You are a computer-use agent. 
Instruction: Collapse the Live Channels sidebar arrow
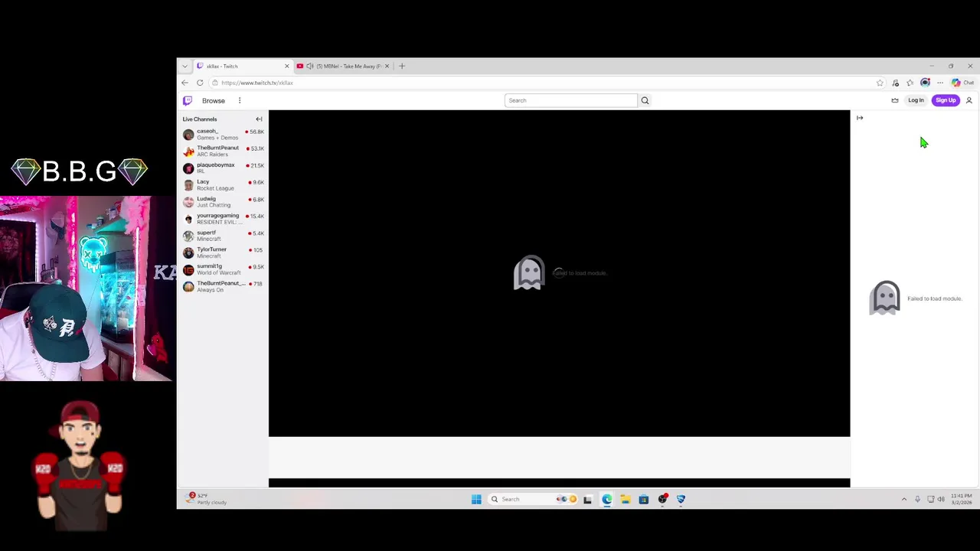tap(259, 119)
